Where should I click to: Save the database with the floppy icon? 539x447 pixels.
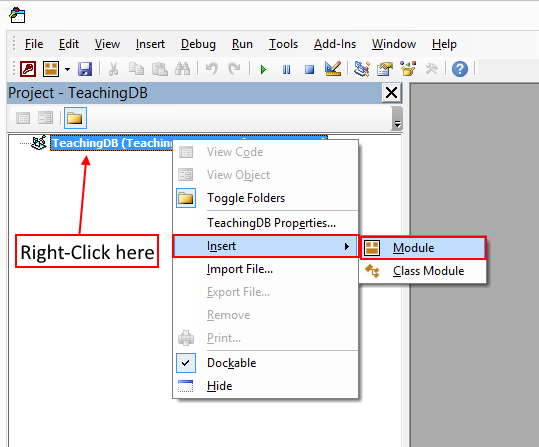(85, 69)
